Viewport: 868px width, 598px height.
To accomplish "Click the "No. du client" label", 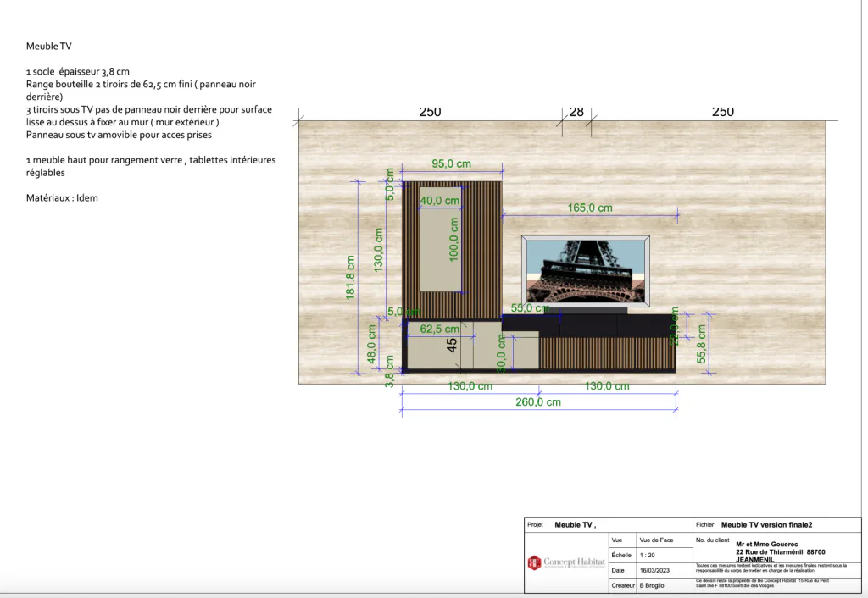I will 712,540.
